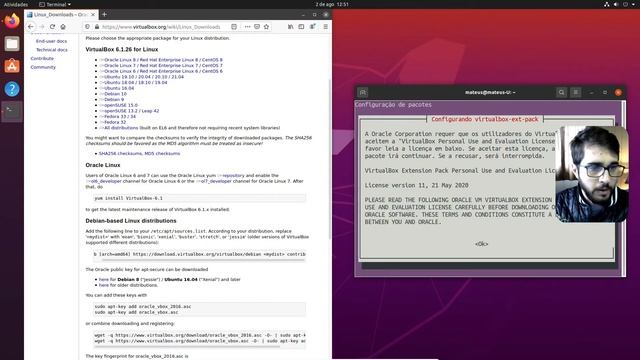640x360 pixels.
Task: Open Help from the Ubuntu dock
Action: (x=12, y=89)
